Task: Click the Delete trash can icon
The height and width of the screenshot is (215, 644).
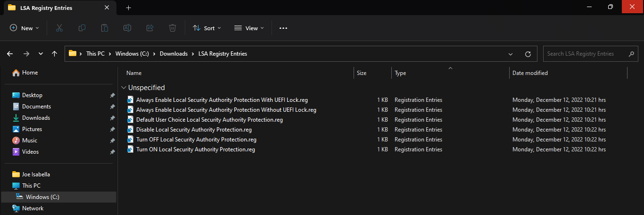Action: (173, 28)
